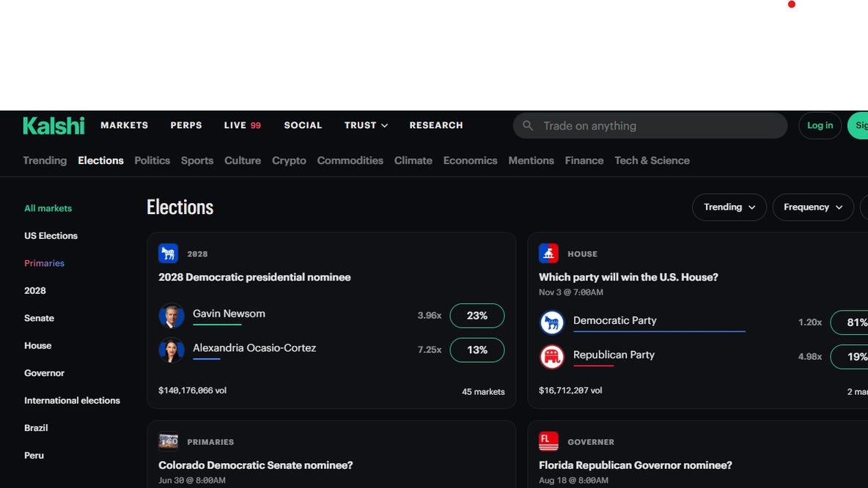868x488 pixels.
Task: Select US Elections in sidebar
Action: coord(51,236)
